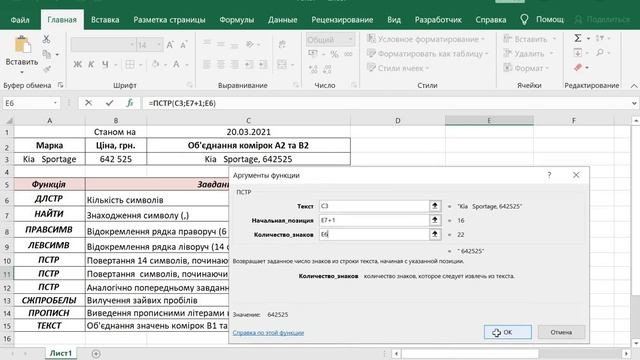The width and height of the screenshot is (640, 360).
Task: Expand the Условное форматирование dropdown
Action: click(x=483, y=39)
